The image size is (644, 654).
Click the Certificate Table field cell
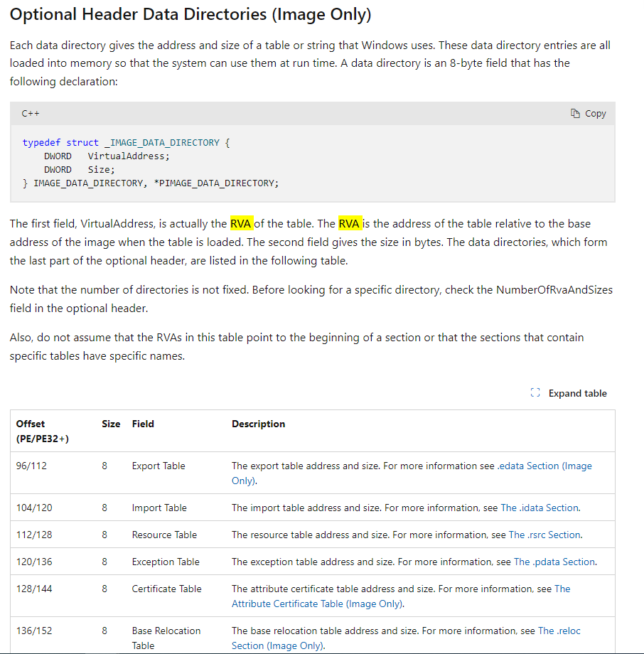point(166,589)
